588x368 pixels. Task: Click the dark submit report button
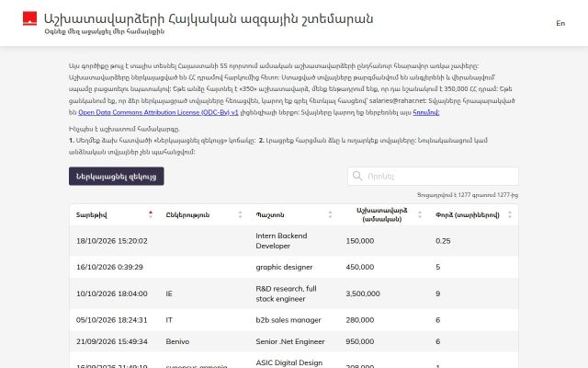117,176
